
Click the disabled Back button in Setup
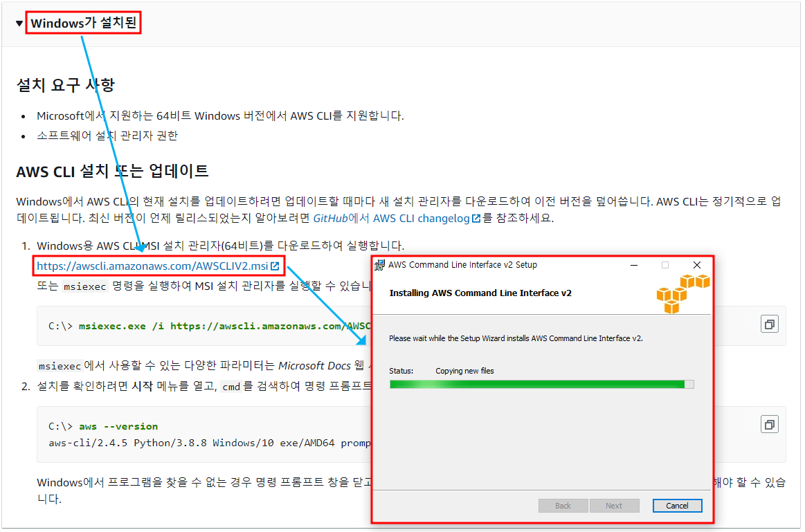563,505
